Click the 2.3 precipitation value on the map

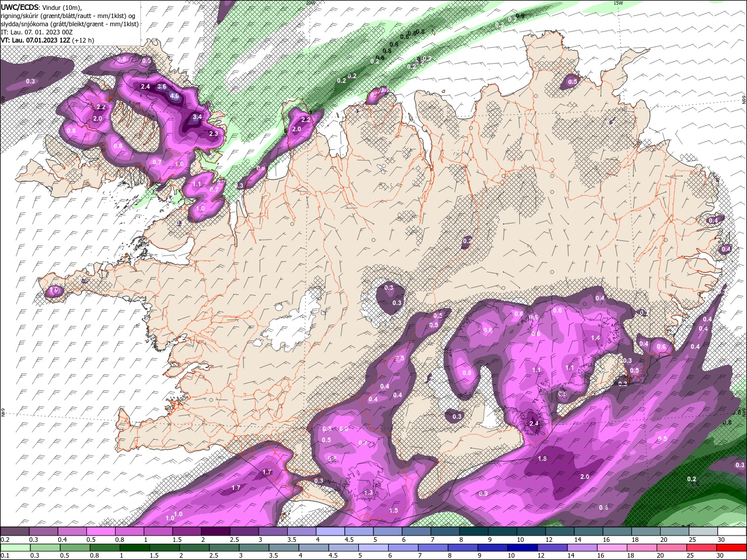coord(213,134)
